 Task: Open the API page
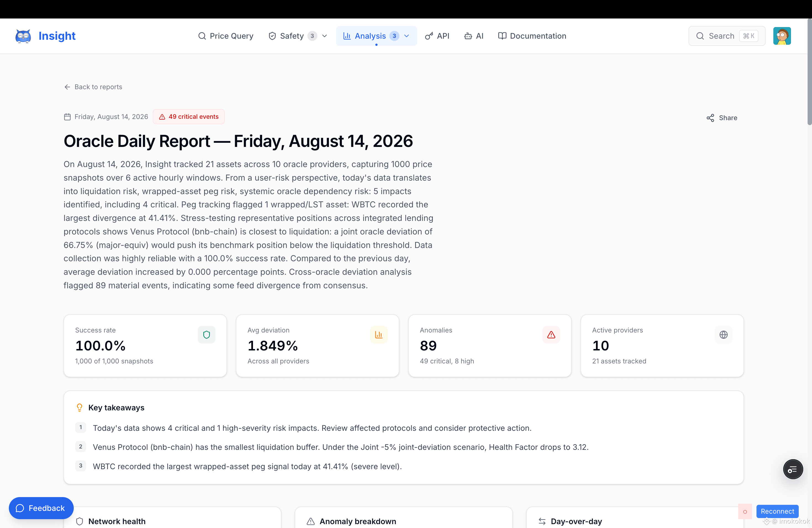[437, 36]
